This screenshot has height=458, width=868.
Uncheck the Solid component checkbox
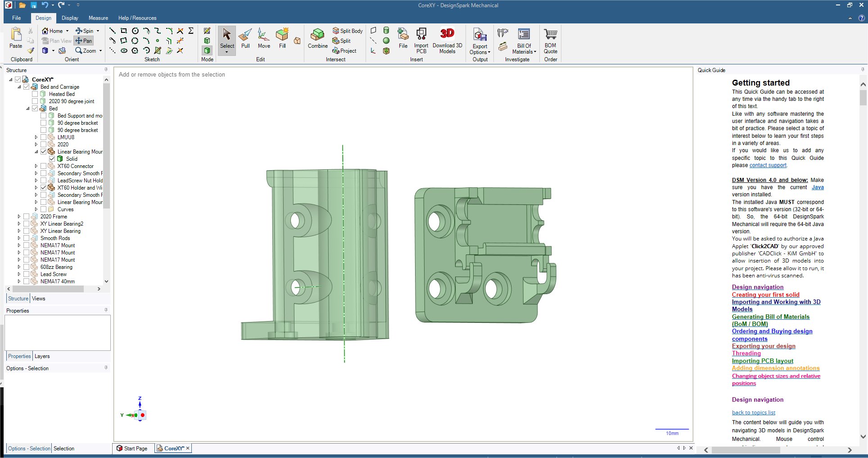point(52,159)
